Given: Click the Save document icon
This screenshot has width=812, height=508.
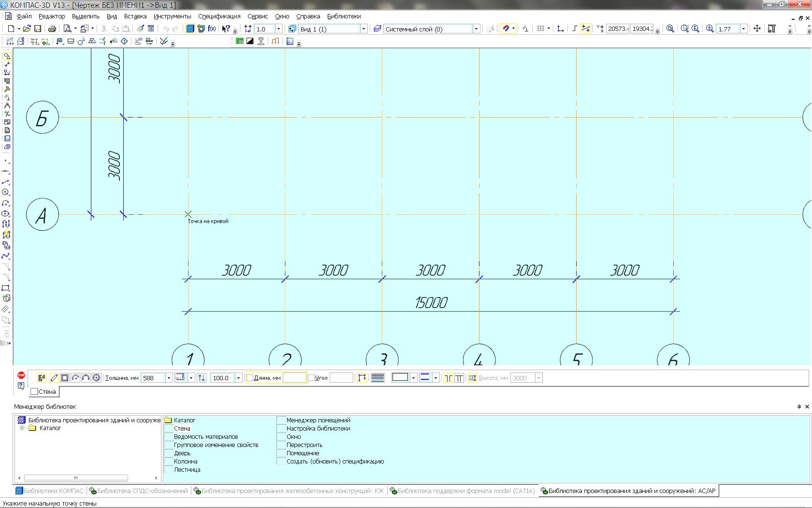Looking at the screenshot, I should tap(38, 29).
